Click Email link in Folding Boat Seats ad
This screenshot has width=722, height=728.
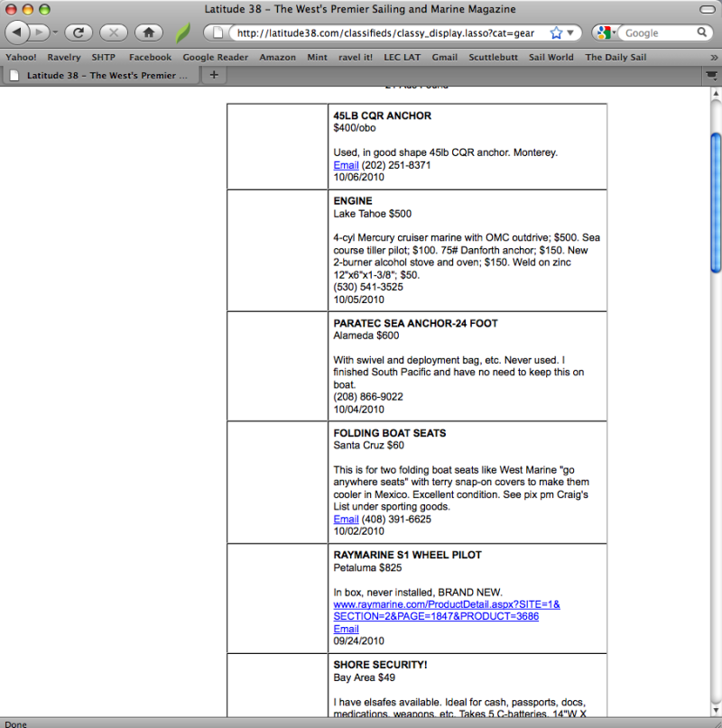347,519
